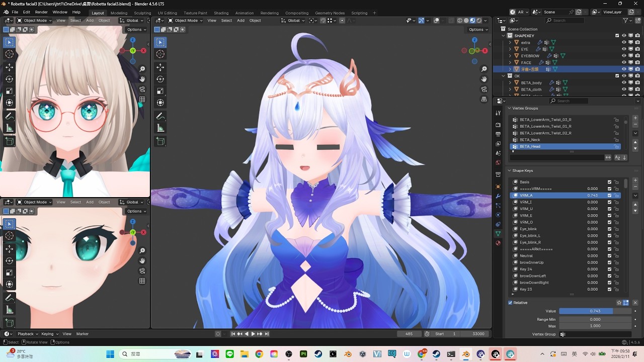Select the BETA_Neck vertex group

[566, 140]
